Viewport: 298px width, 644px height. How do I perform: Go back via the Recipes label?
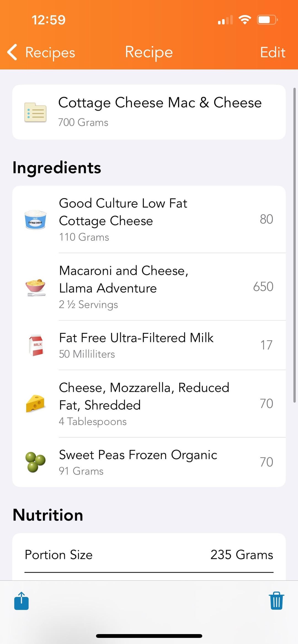(x=50, y=52)
